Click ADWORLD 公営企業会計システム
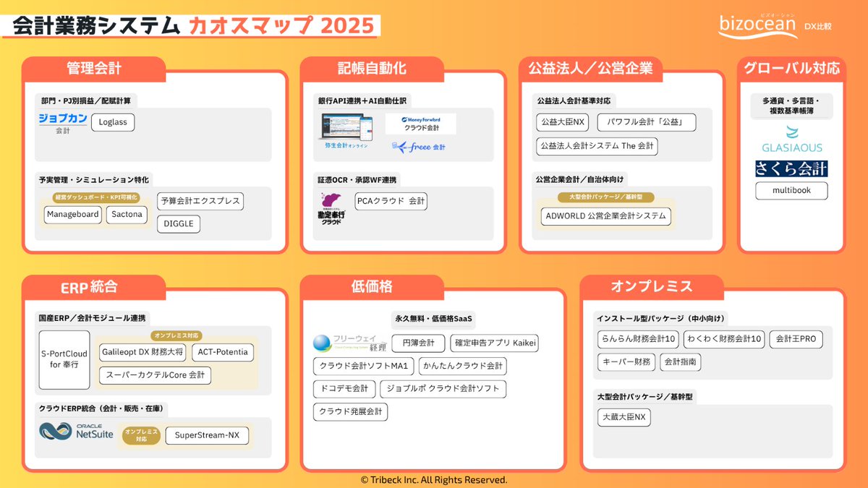 click(x=606, y=216)
